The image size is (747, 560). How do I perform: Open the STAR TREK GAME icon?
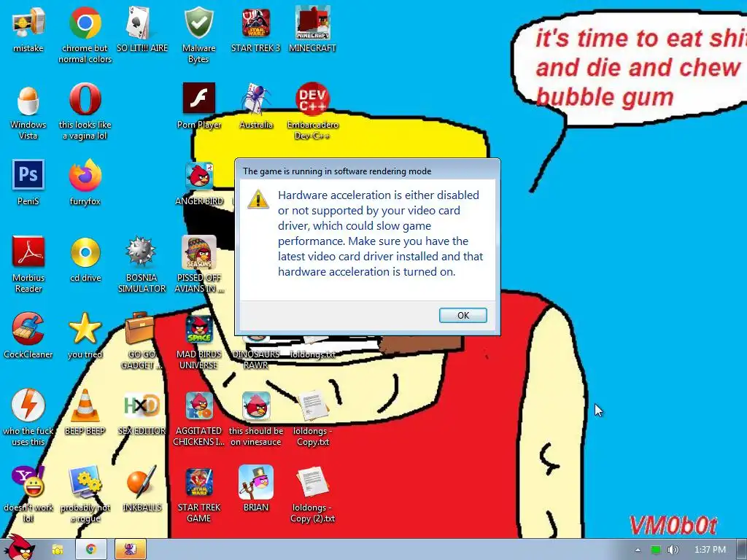click(x=198, y=482)
